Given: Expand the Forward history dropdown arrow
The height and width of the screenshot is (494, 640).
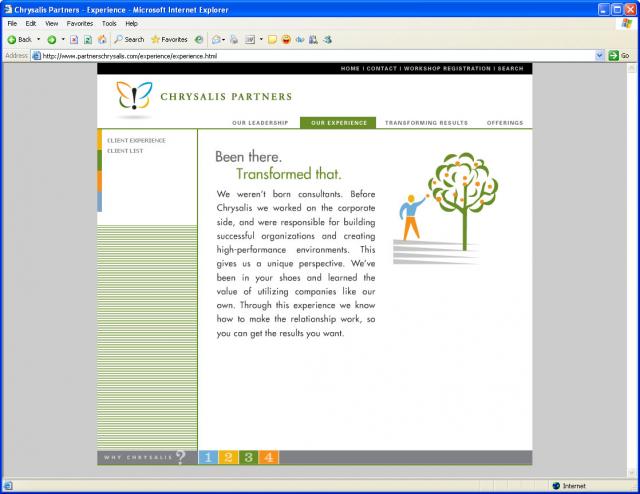Looking at the screenshot, I should click(x=62, y=39).
